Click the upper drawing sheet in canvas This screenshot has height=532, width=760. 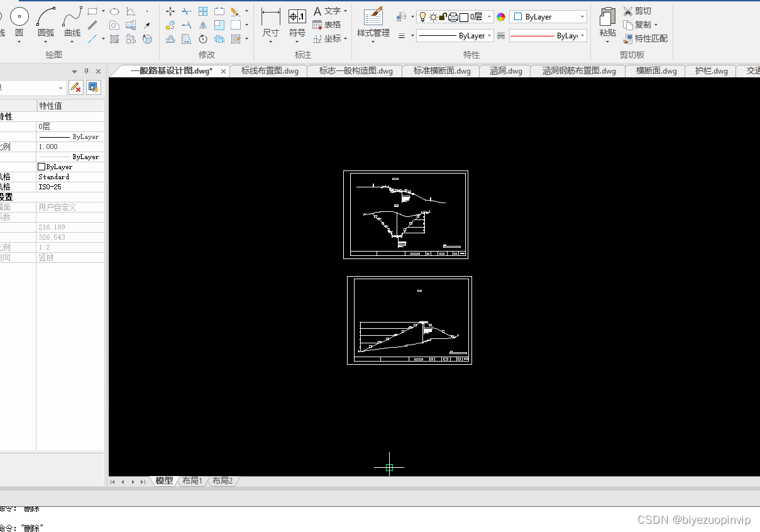pyautogui.click(x=405, y=214)
